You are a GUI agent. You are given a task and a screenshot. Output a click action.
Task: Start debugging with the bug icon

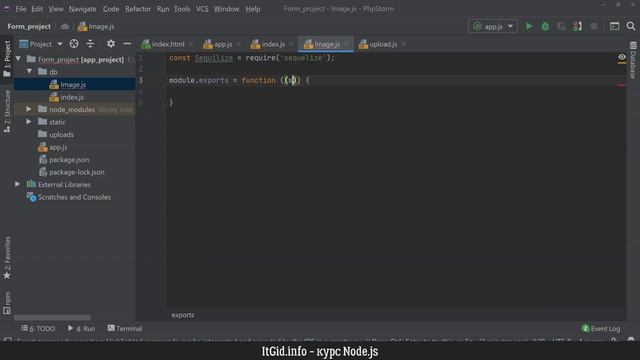click(x=545, y=27)
